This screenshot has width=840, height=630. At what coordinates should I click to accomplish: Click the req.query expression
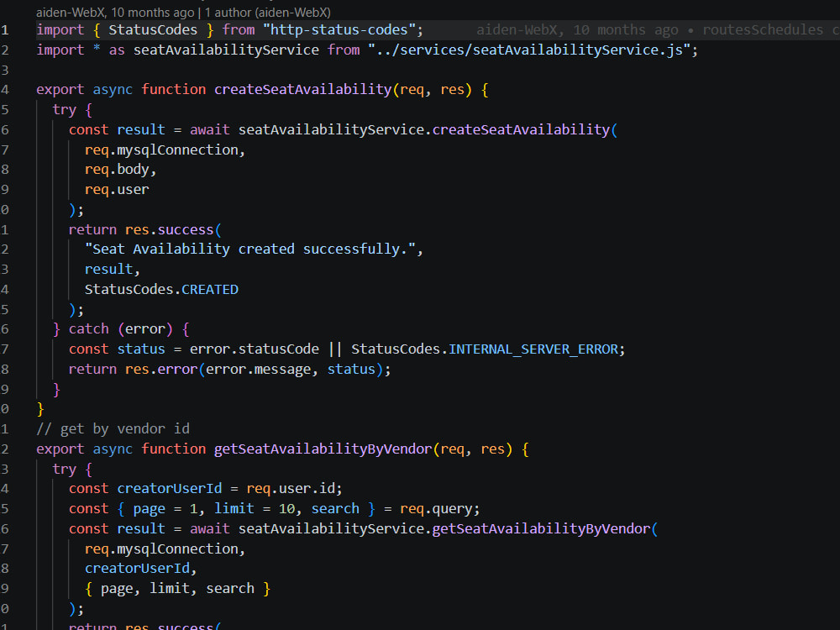436,509
